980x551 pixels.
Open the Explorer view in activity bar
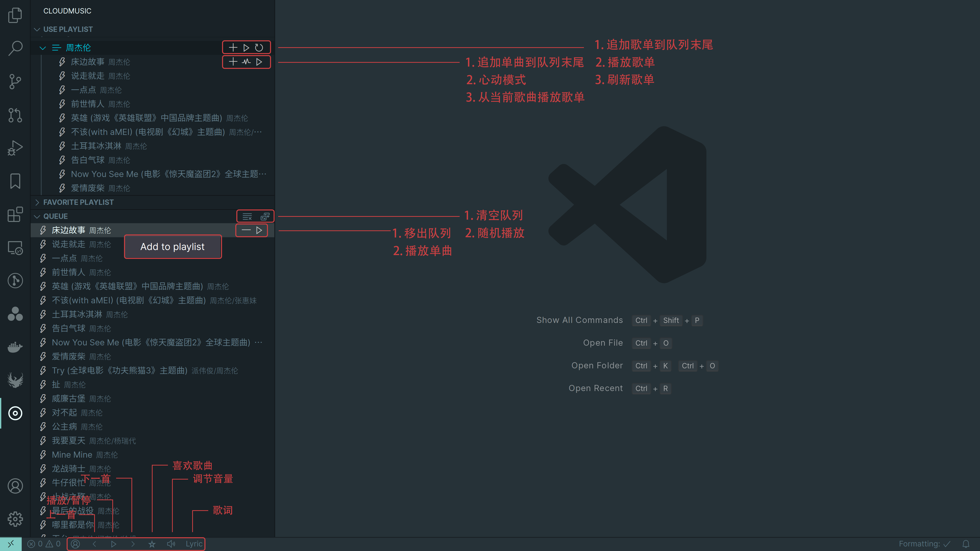tap(15, 15)
